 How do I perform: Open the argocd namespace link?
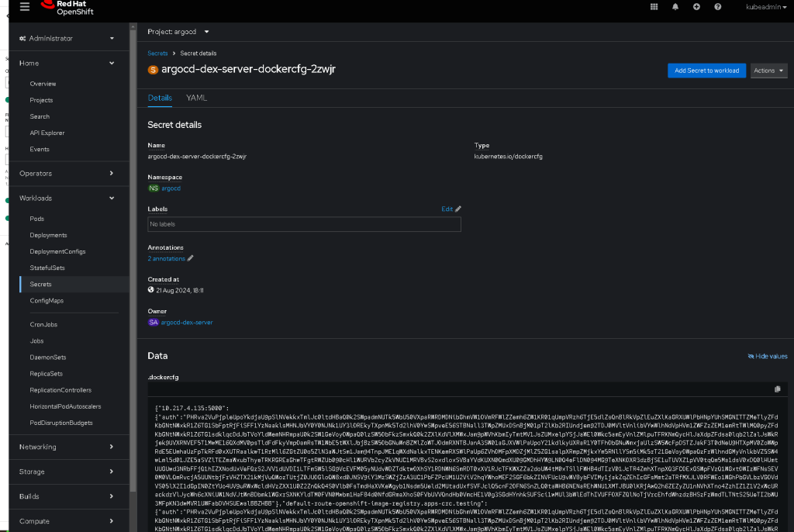coord(171,188)
